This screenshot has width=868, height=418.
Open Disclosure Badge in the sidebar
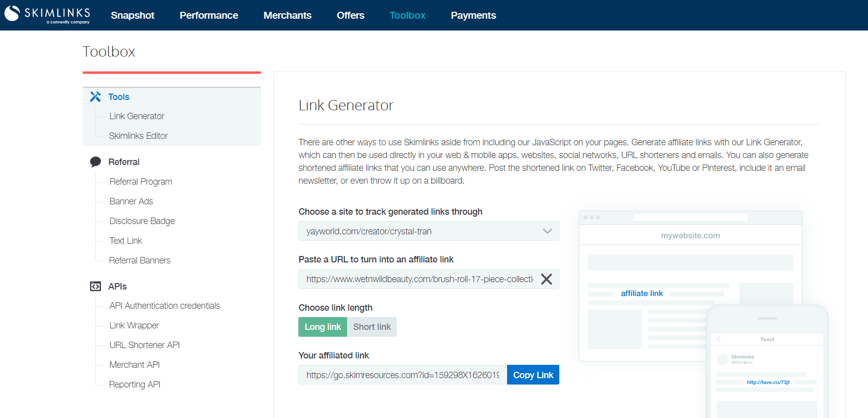pyautogui.click(x=142, y=221)
